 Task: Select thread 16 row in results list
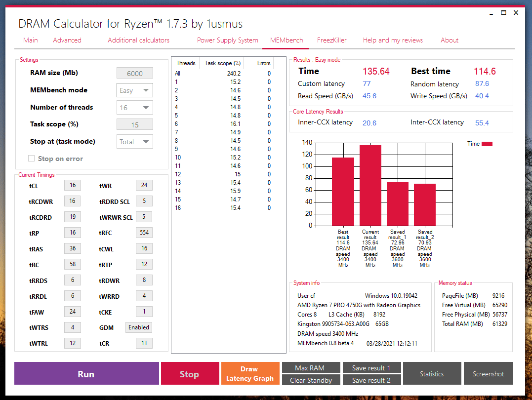pos(223,207)
